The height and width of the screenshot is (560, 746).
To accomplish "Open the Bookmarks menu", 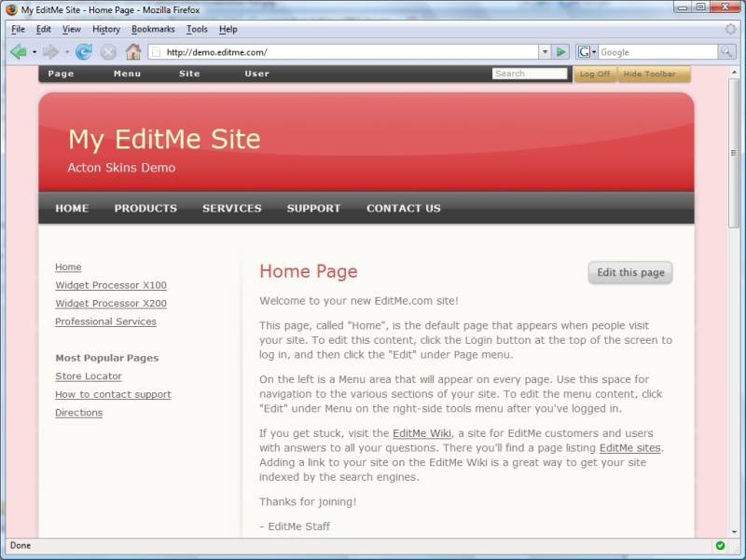I will pos(153,29).
